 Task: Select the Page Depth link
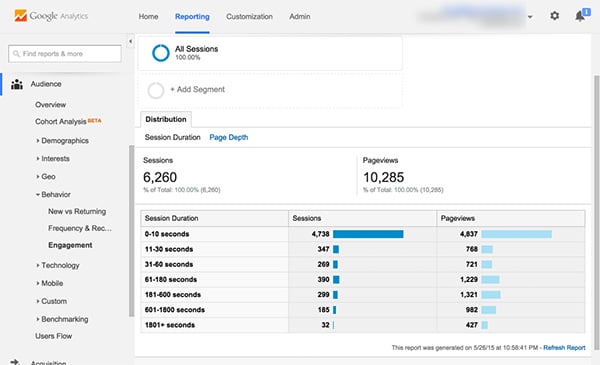(x=228, y=137)
